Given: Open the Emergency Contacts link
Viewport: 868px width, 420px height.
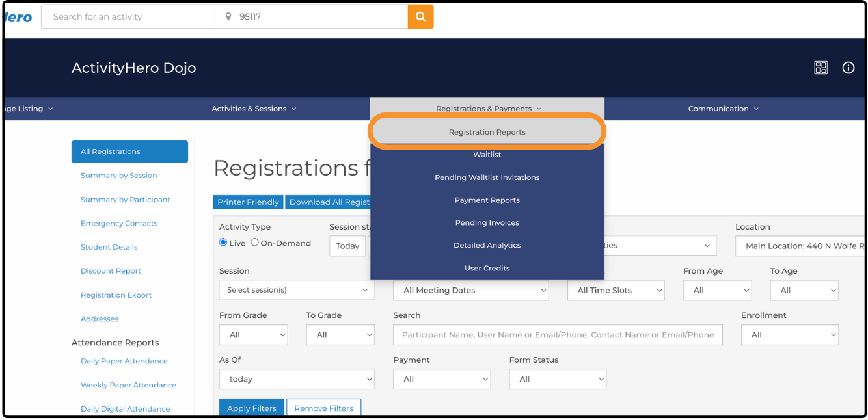Looking at the screenshot, I should 119,223.
